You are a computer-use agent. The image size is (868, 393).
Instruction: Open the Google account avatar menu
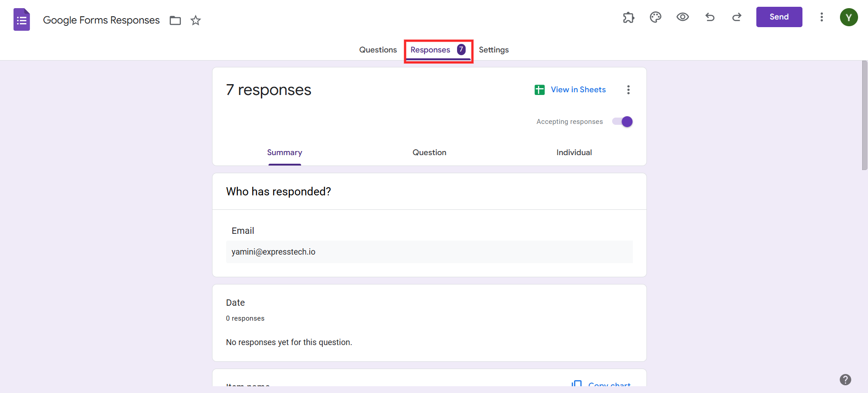pyautogui.click(x=849, y=17)
